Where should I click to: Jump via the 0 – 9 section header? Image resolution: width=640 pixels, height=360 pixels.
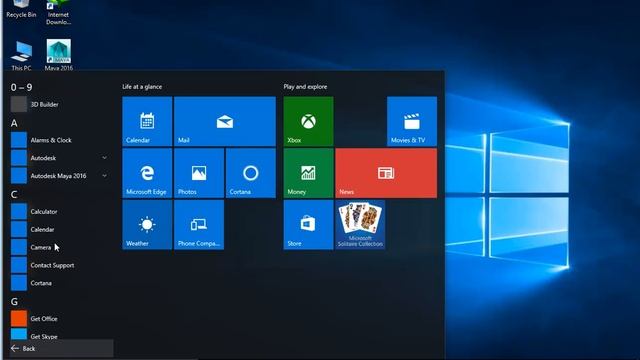coord(21,87)
